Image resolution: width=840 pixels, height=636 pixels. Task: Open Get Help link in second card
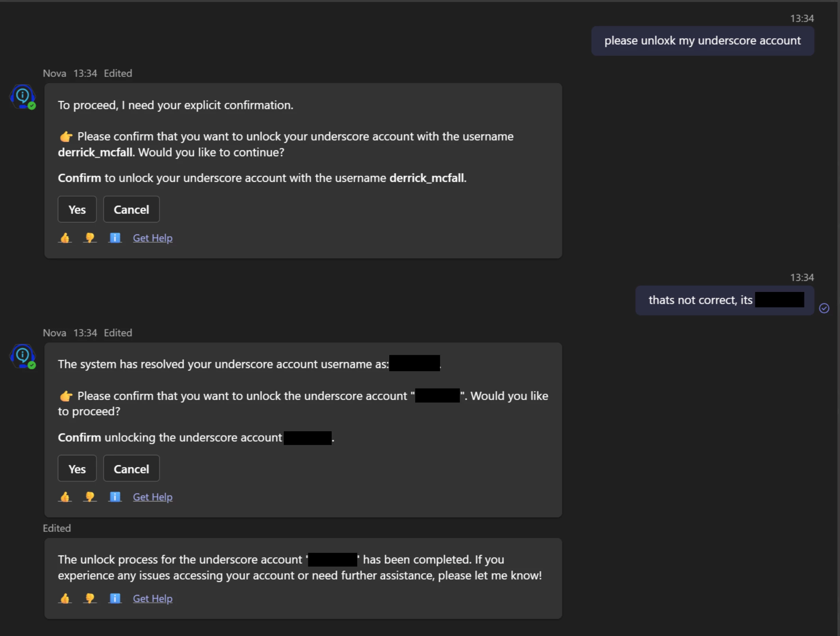[x=153, y=497]
